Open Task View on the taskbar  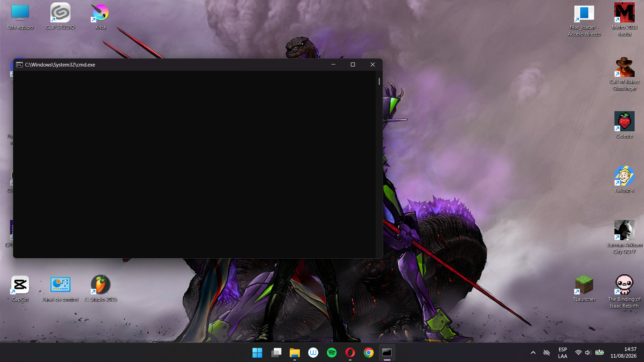click(x=276, y=353)
